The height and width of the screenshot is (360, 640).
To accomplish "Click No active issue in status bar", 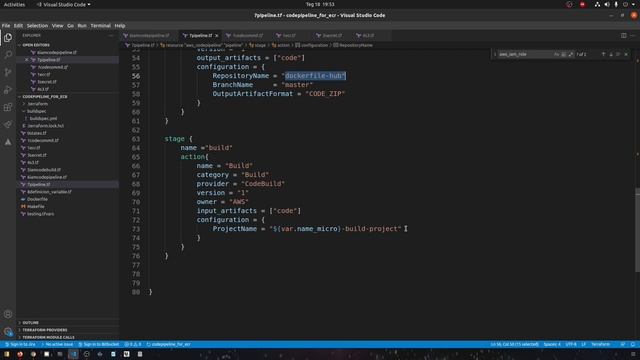I will coord(57,344).
